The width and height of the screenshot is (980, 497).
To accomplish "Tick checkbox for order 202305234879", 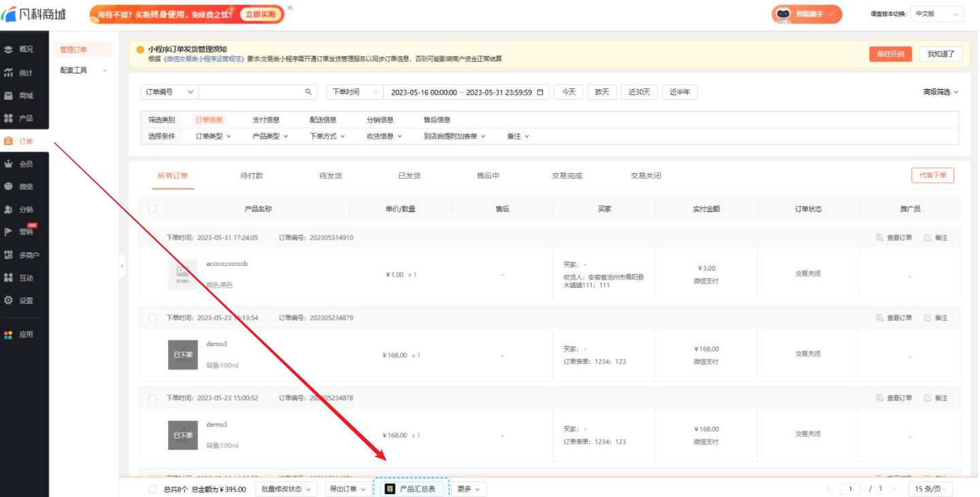I will pos(152,318).
